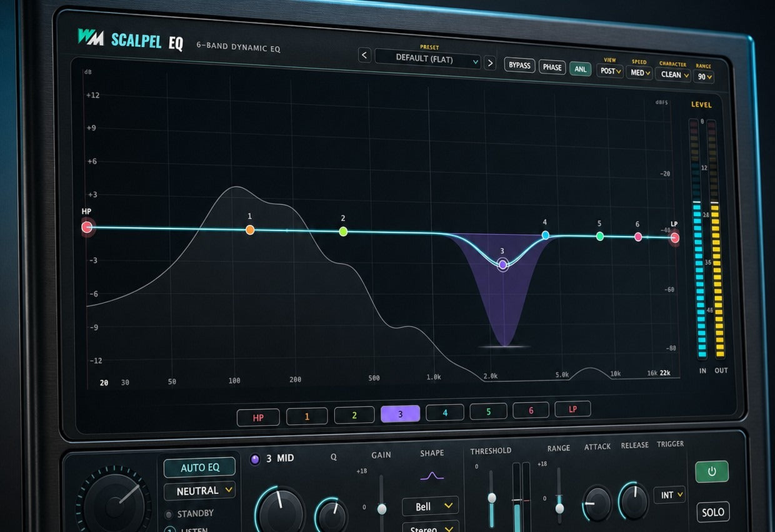The height and width of the screenshot is (532, 775).
Task: Select the orange band 1 node
Action: coord(250,230)
